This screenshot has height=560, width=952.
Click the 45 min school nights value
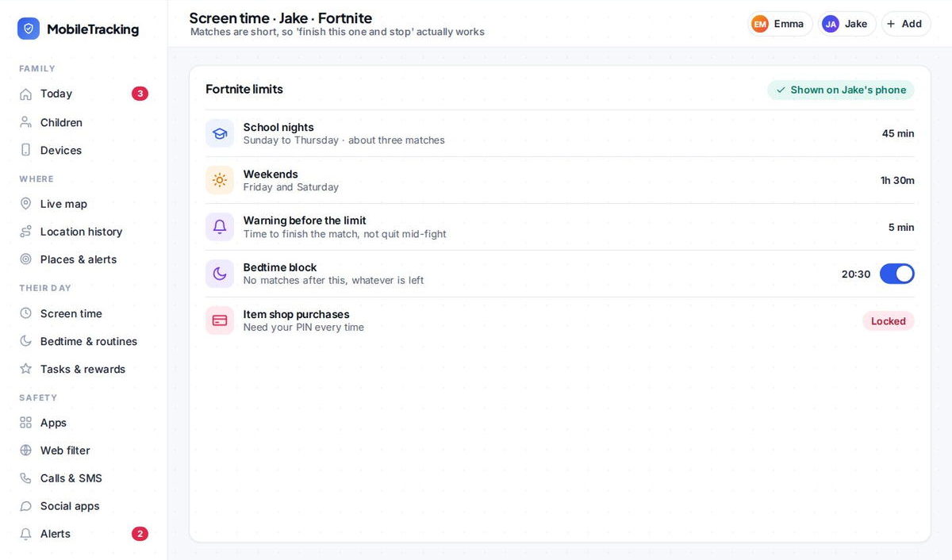(898, 133)
